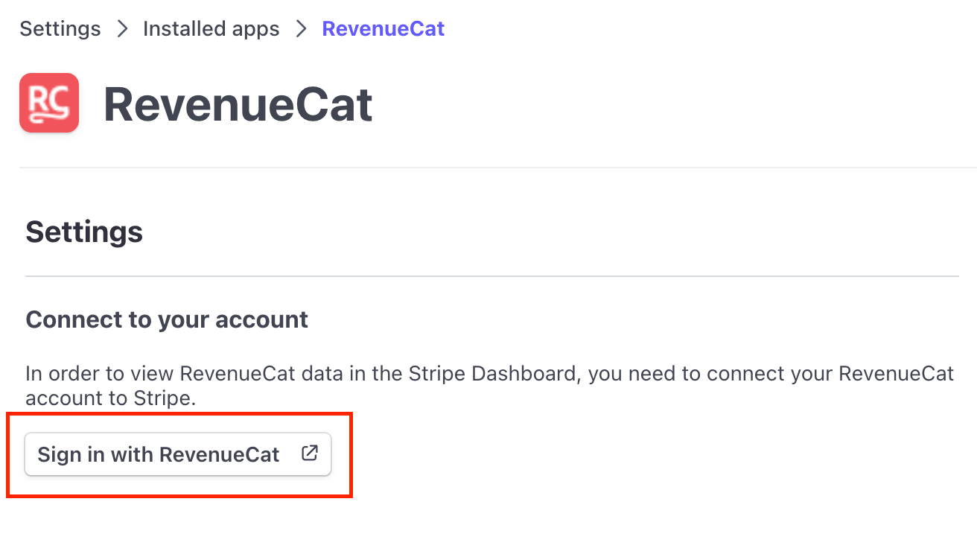Click the external link icon on sign-in button
The image size is (977, 560).
309,454
